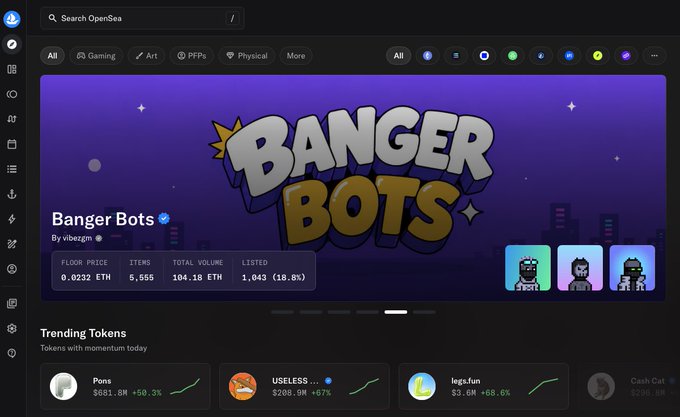Click the items count 5,555
This screenshot has height=417, width=680.
point(141,277)
